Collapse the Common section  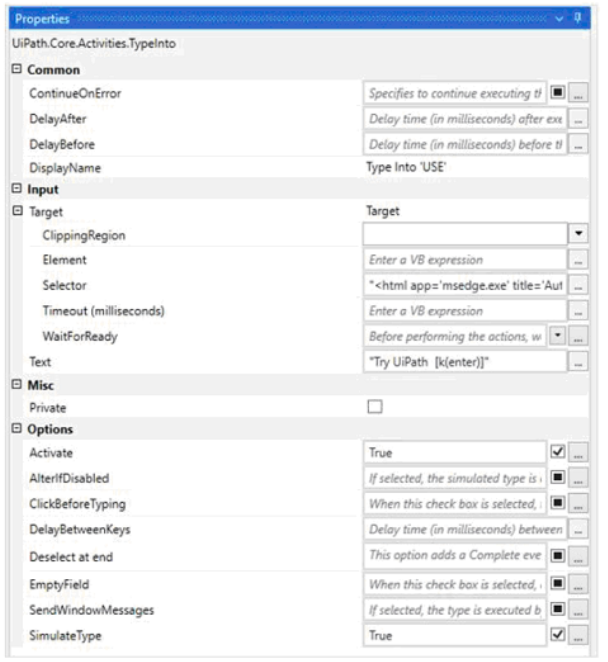[x=16, y=69]
